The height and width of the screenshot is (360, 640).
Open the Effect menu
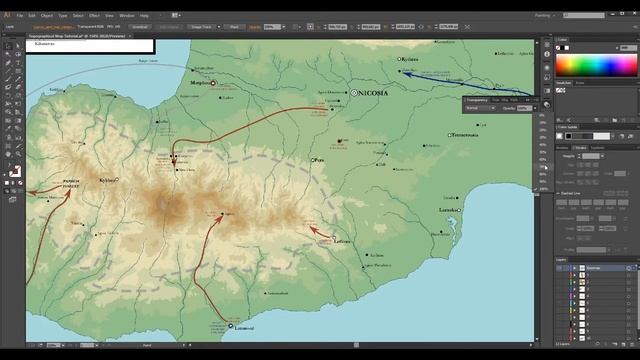click(x=94, y=16)
